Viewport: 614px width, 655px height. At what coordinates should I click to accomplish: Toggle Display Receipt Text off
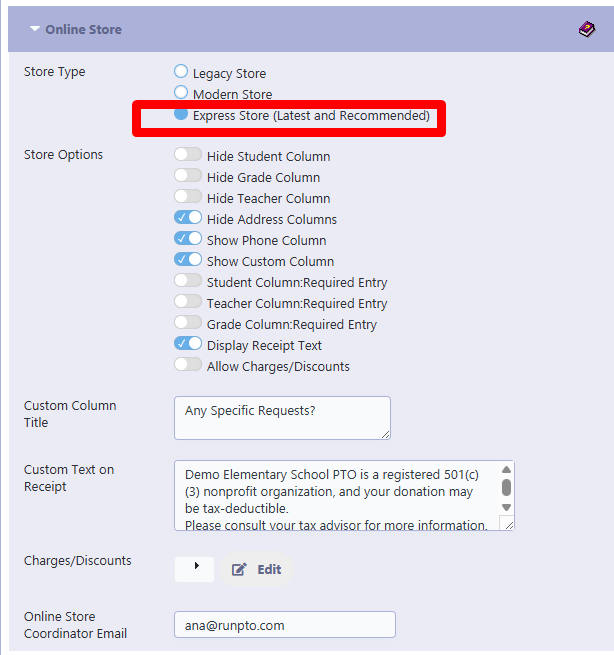188,343
